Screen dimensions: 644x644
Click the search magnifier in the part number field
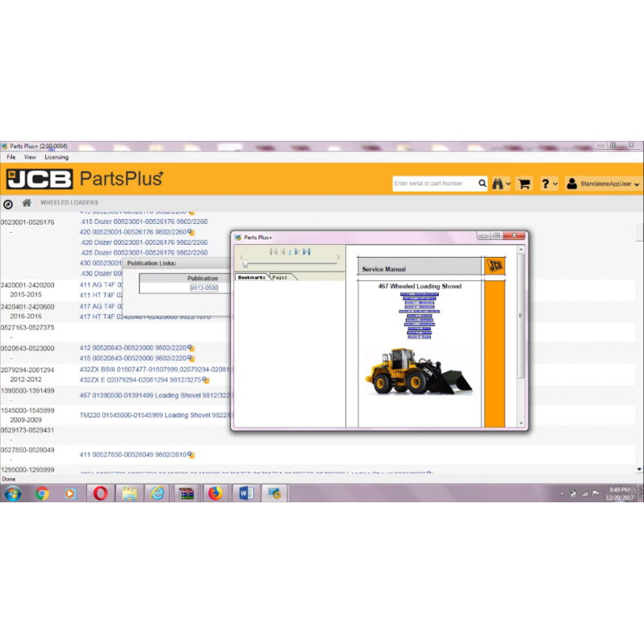pos(482,184)
